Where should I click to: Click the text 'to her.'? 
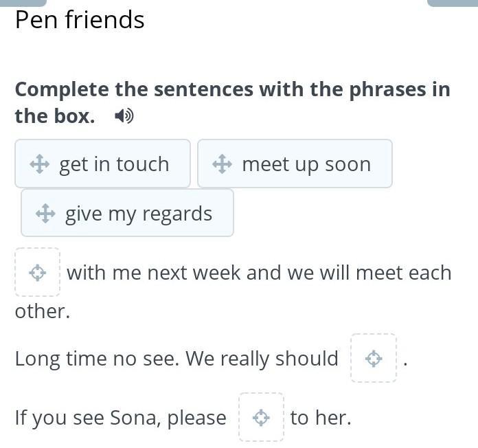coord(320,418)
